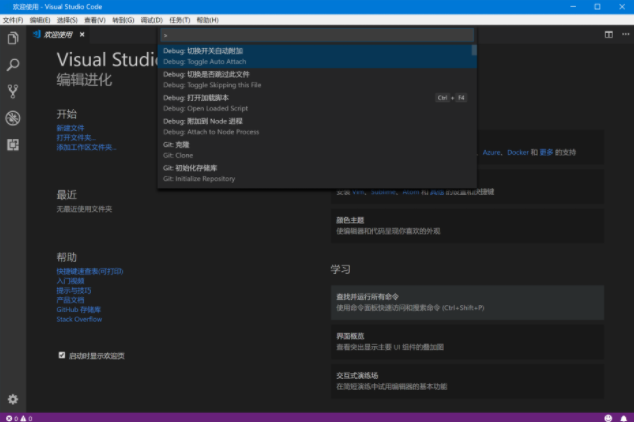Open the Stack Overflow link

click(x=79, y=319)
